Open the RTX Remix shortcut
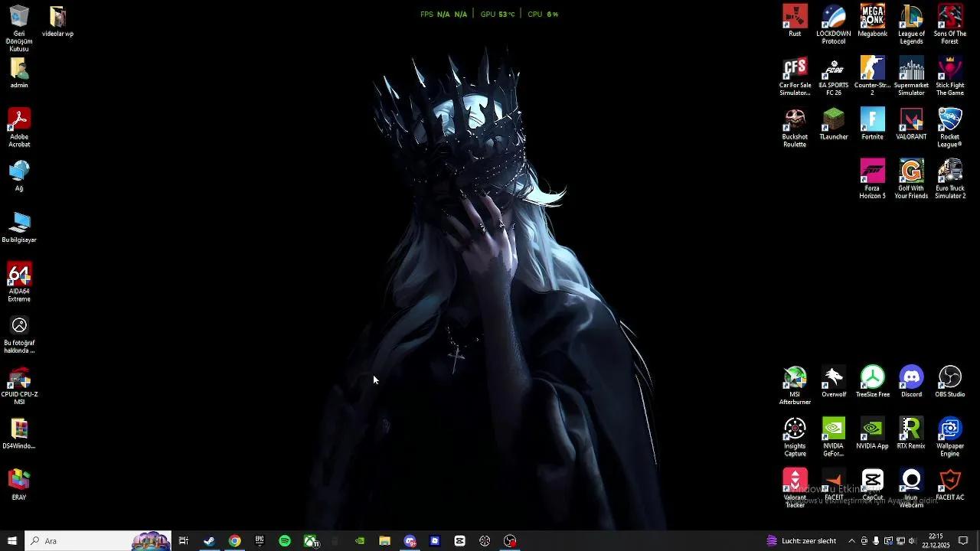 coord(911,433)
